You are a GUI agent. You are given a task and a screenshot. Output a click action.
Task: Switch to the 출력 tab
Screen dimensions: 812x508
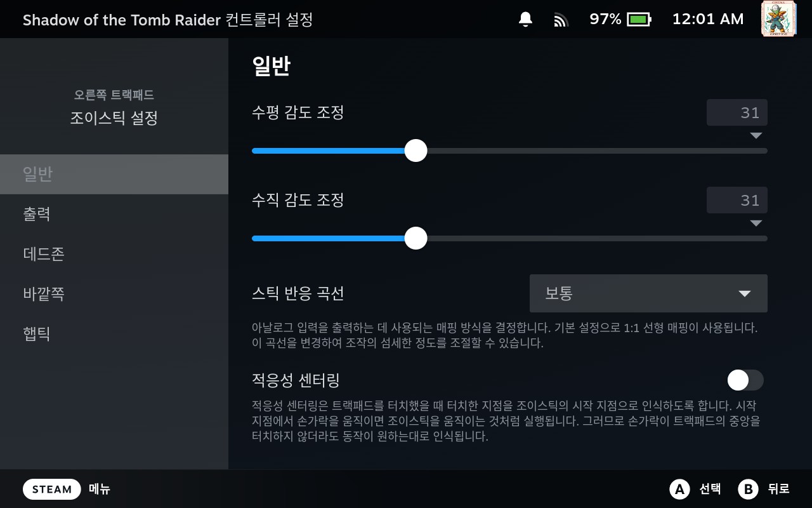click(114, 214)
